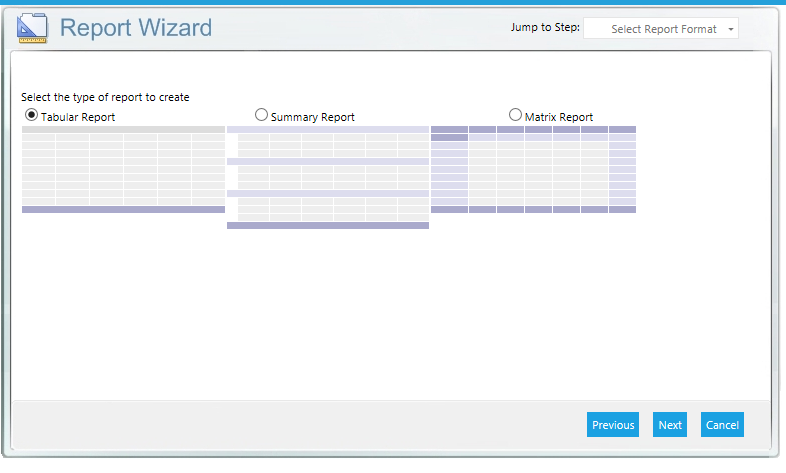Select the Tabular Report radio button
Screen dimensions: 786x473
pyautogui.click(x=31, y=116)
